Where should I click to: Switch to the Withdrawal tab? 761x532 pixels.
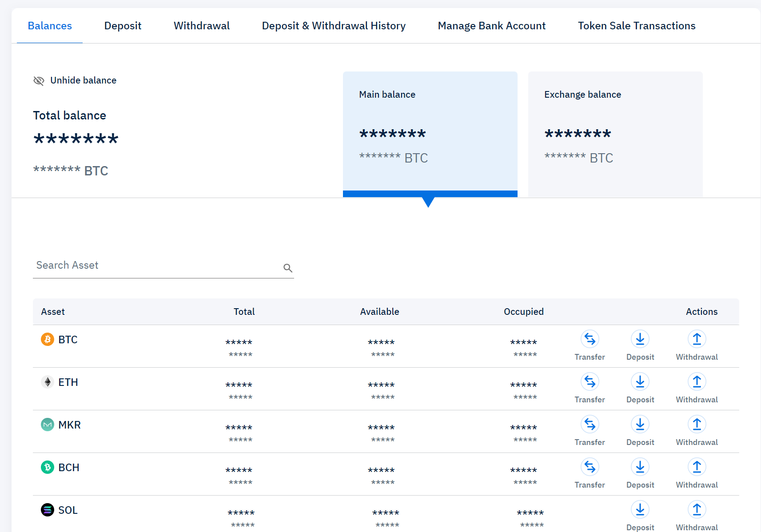202,26
